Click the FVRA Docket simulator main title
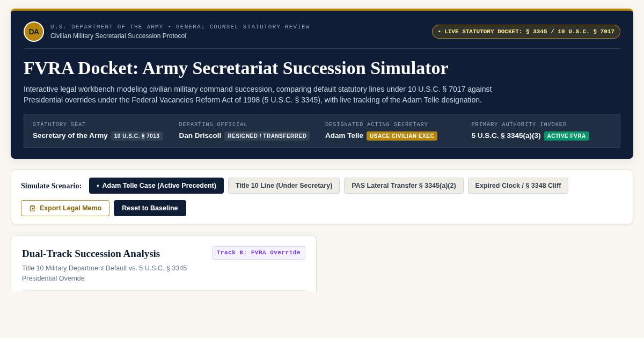644x338 pixels. coord(236,68)
